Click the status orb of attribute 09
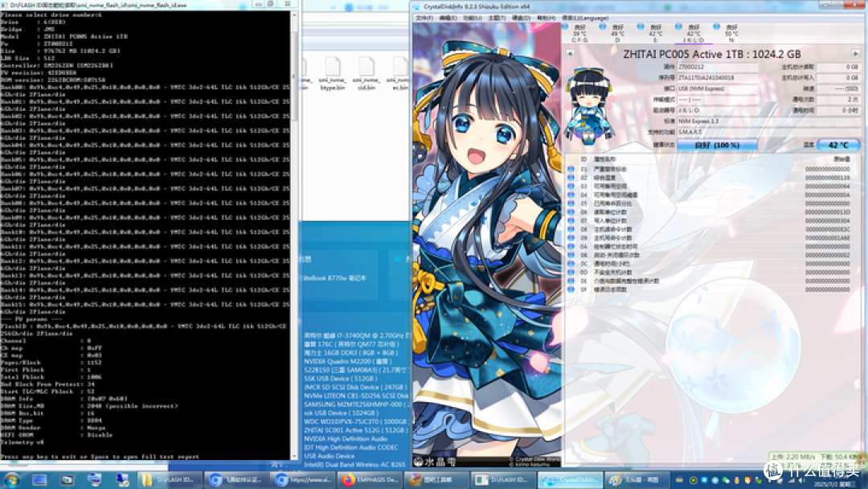The height and width of the screenshot is (489, 868). [571, 237]
